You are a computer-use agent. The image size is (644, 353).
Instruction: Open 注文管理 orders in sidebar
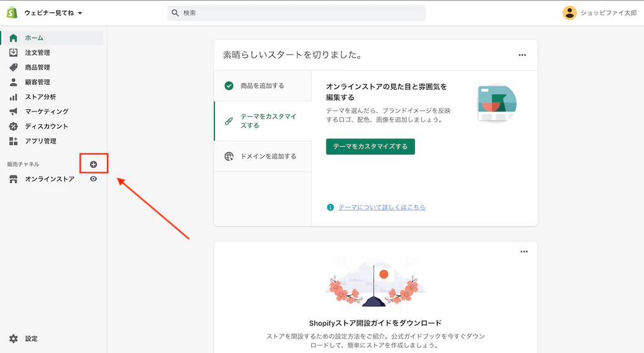tap(37, 53)
